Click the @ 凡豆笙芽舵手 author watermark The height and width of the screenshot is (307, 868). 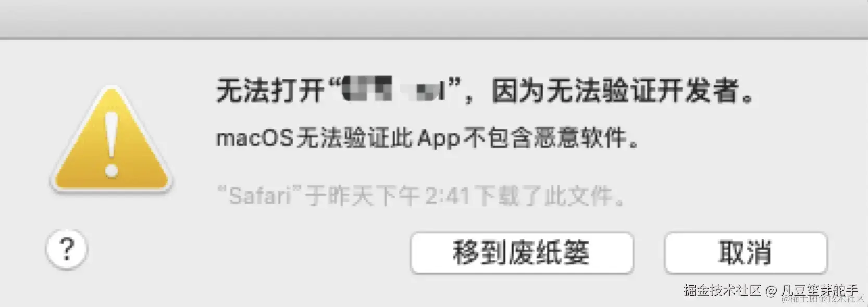(x=811, y=290)
